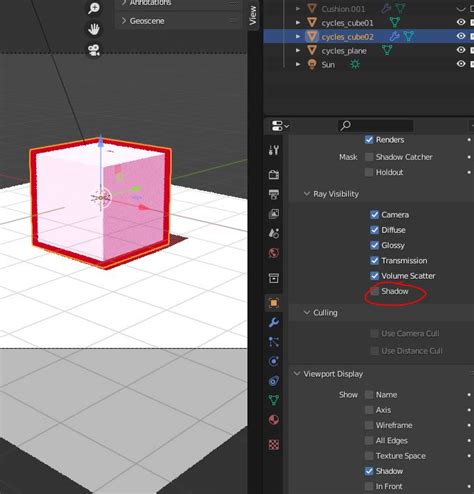Image resolution: width=474 pixels, height=494 pixels.
Task: Click the viewport zoom magnifier icon
Action: [94, 8]
